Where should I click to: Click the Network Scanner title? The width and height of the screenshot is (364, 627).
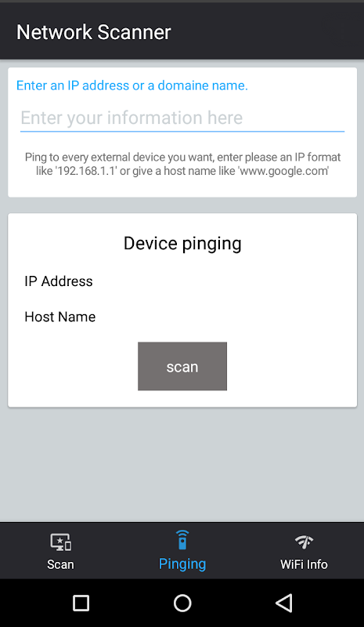click(93, 32)
